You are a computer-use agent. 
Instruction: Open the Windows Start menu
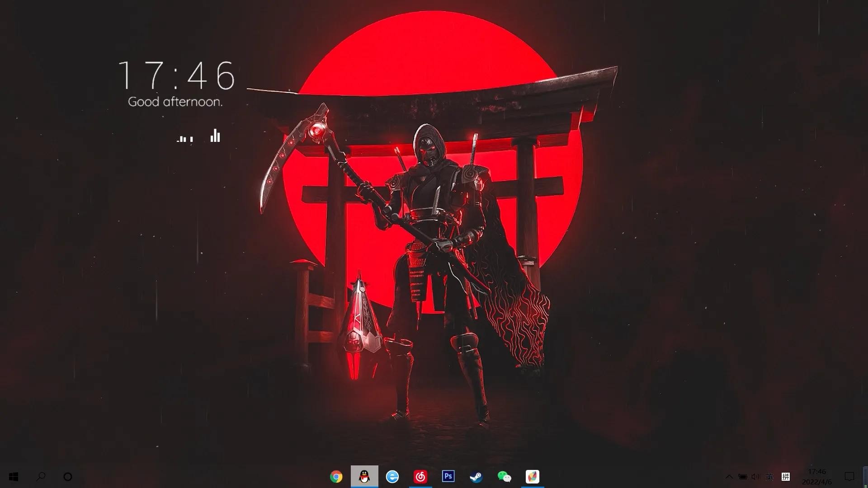pyautogui.click(x=14, y=477)
